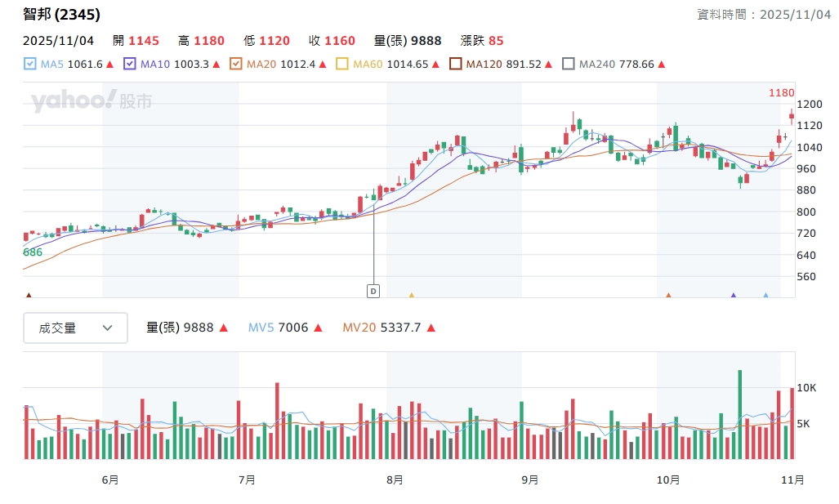Click the 8月 label on time axis
This screenshot has height=504, width=839.
coord(394,479)
